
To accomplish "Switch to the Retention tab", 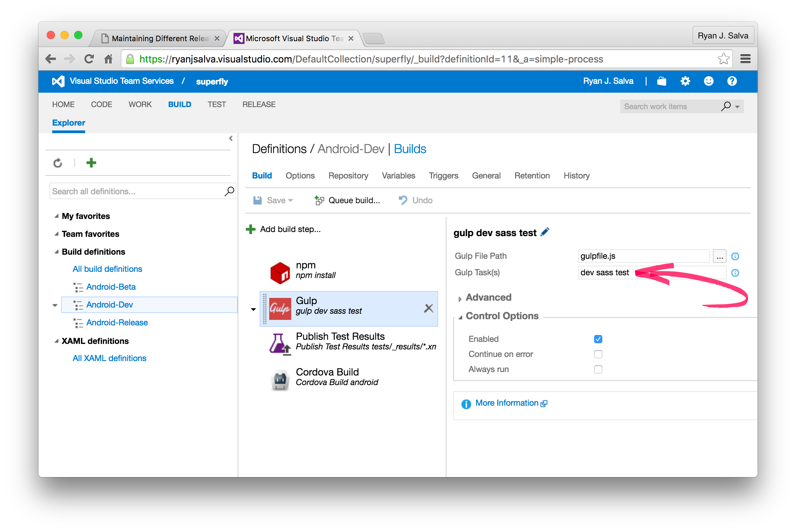I will tap(532, 176).
